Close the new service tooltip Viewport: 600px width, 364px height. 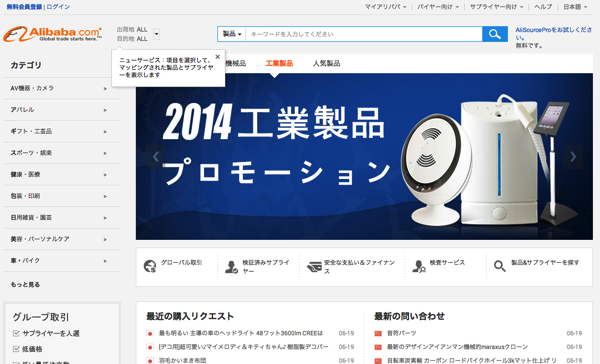pos(218,57)
